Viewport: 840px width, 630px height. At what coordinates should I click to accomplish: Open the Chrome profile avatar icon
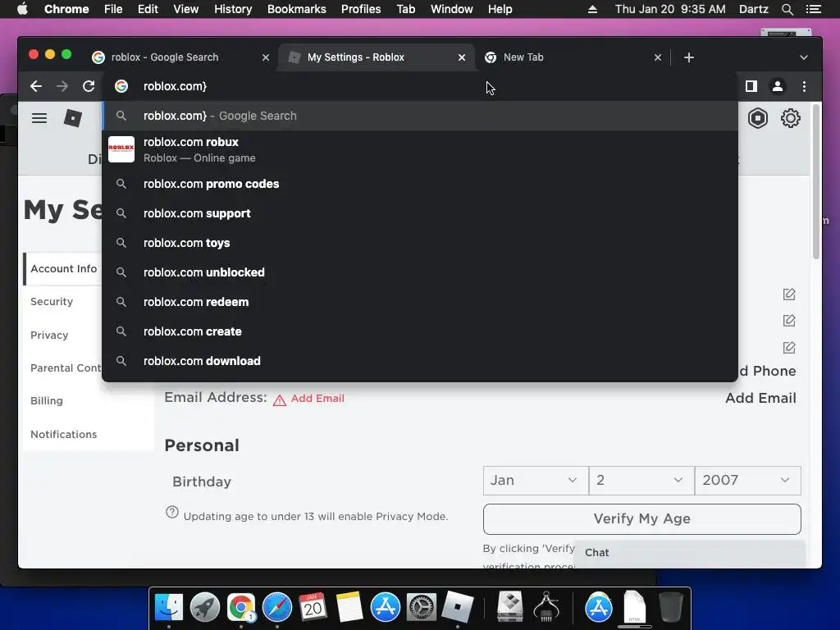(x=778, y=86)
